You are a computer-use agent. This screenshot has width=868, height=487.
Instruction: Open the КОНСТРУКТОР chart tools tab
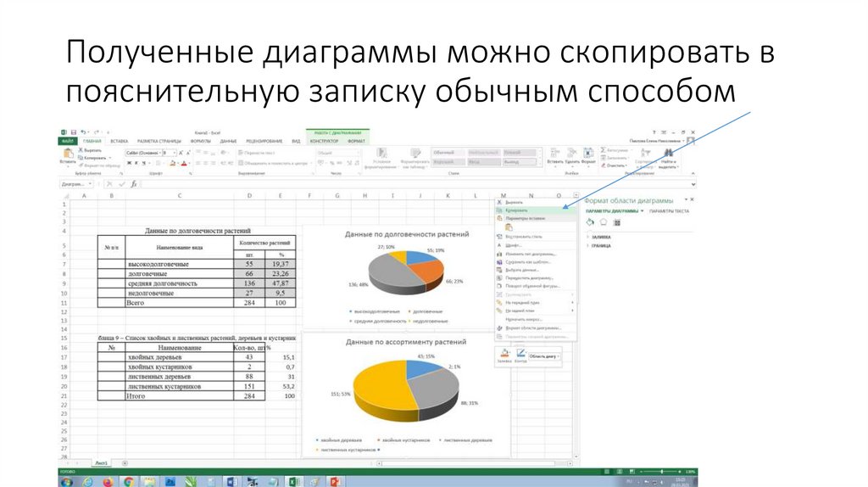(x=324, y=142)
